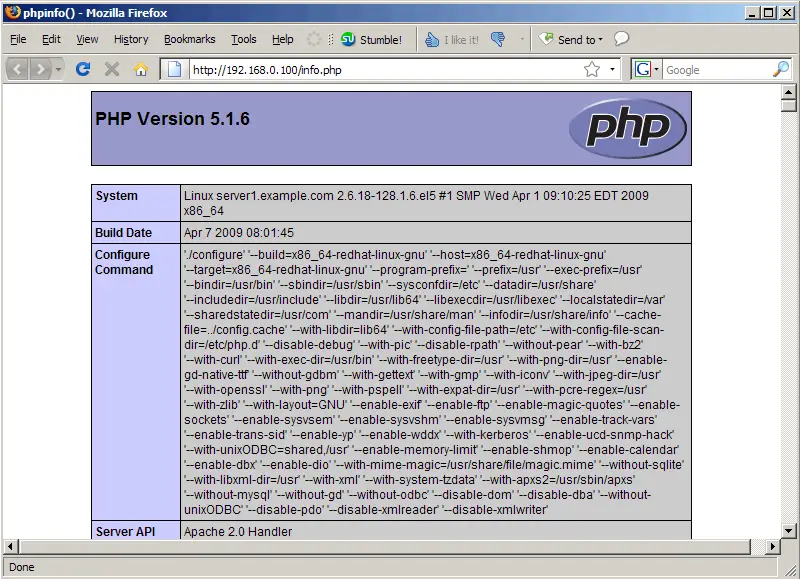This screenshot has height=579, width=800.
Task: Open the View menu
Action: (x=87, y=39)
